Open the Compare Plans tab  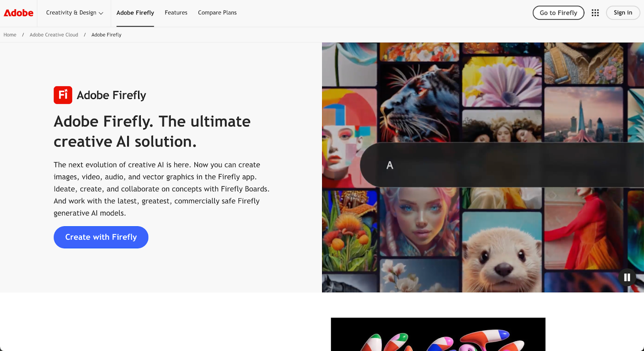217,13
